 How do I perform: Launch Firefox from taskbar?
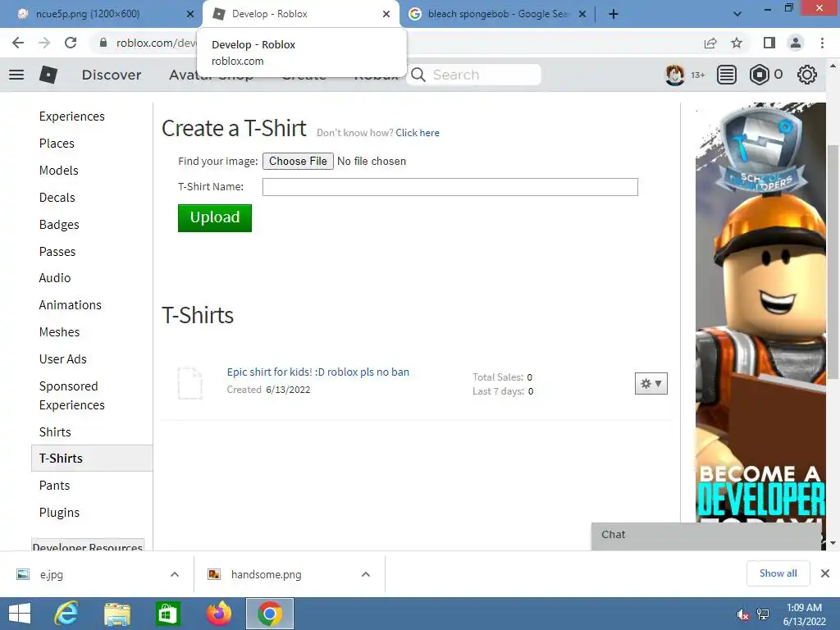point(219,614)
